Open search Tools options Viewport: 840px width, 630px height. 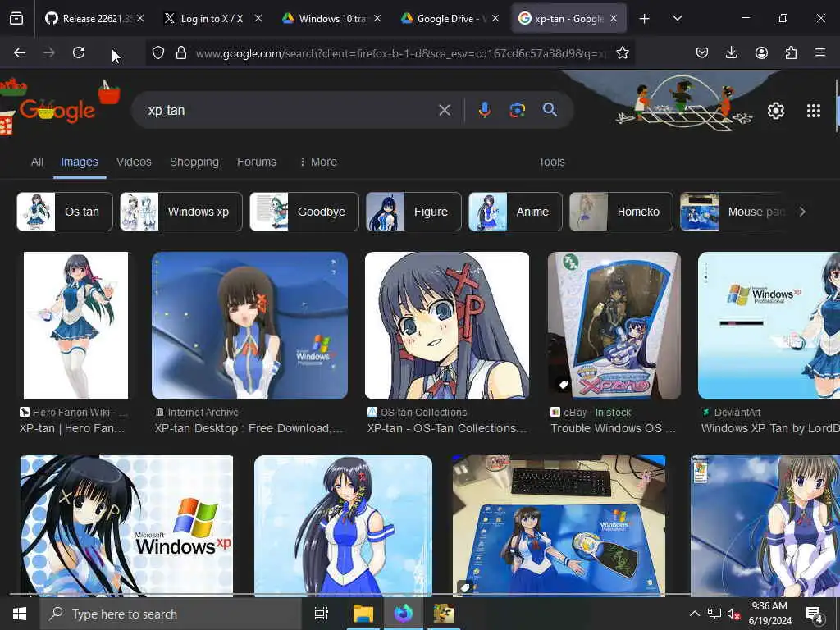(551, 162)
